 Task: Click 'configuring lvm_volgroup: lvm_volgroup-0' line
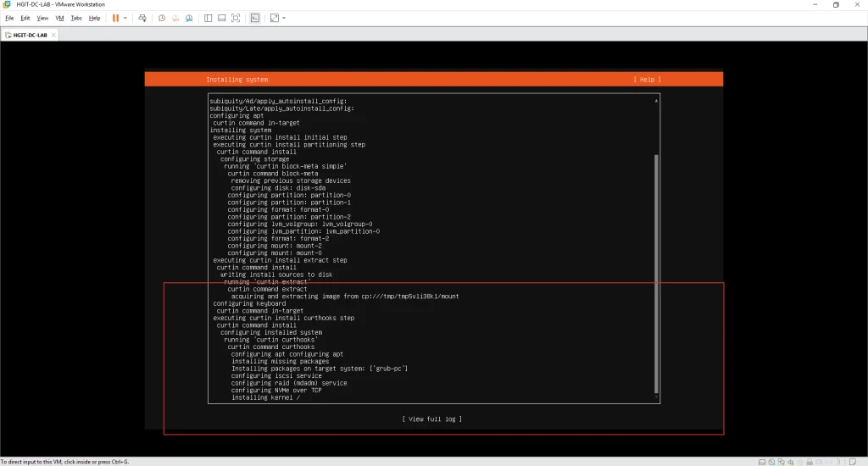pos(300,225)
